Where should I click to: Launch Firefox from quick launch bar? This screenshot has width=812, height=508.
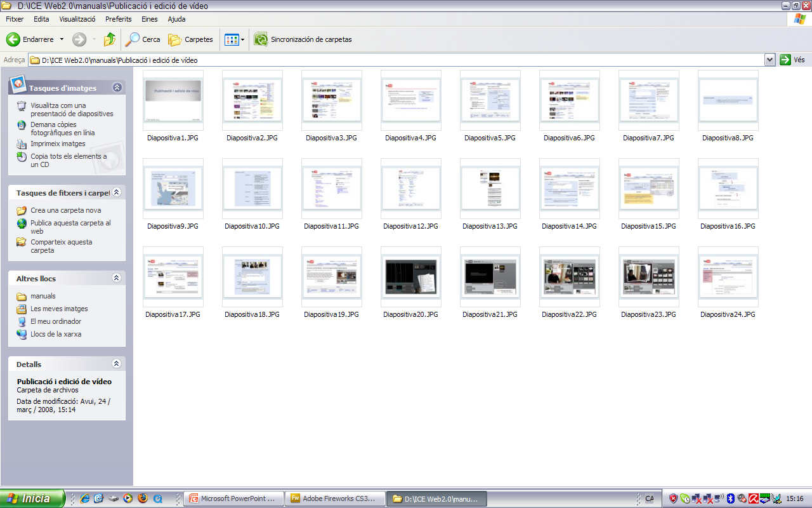click(x=143, y=498)
